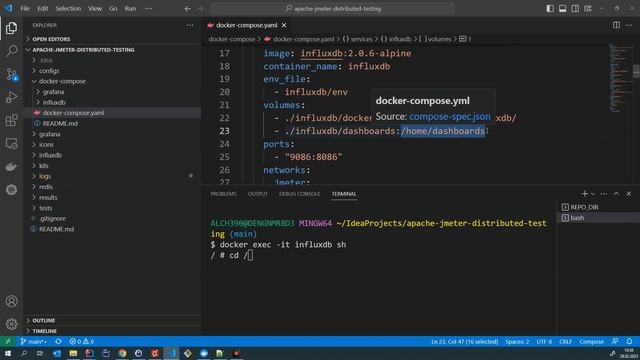Open the Manage gear icon
This screenshot has height=360, width=640.
point(11,324)
